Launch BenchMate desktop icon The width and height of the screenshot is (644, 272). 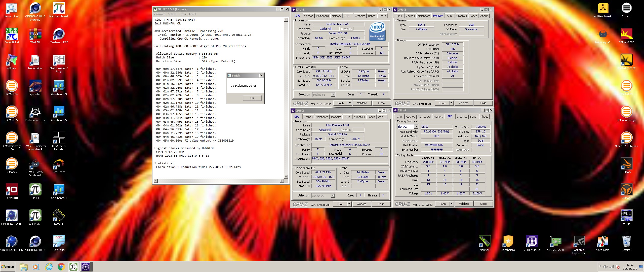(508, 243)
